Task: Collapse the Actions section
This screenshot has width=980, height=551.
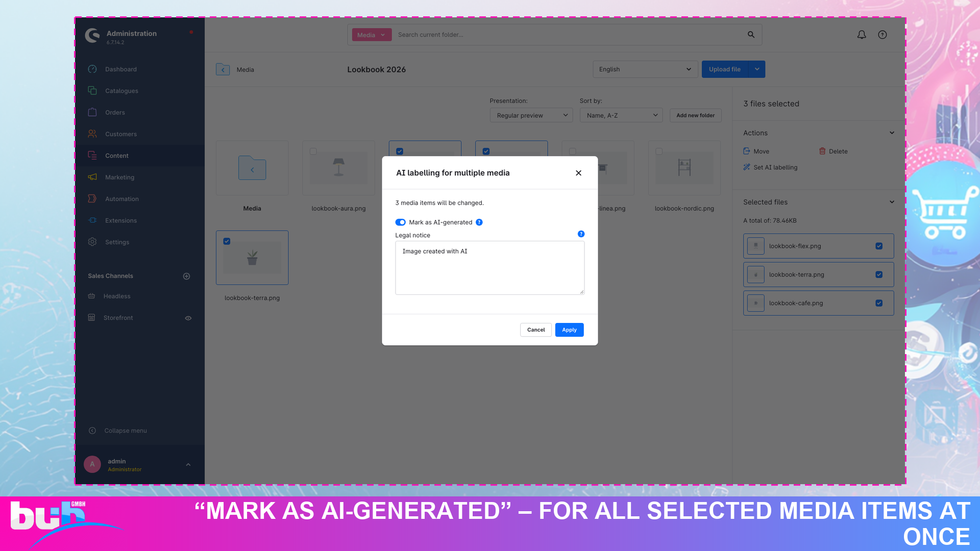Action: point(892,133)
